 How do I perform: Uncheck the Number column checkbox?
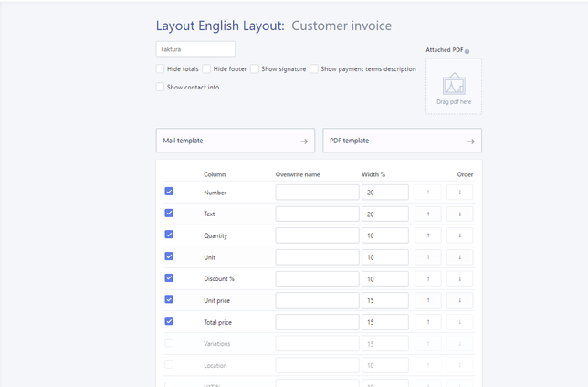[169, 192]
